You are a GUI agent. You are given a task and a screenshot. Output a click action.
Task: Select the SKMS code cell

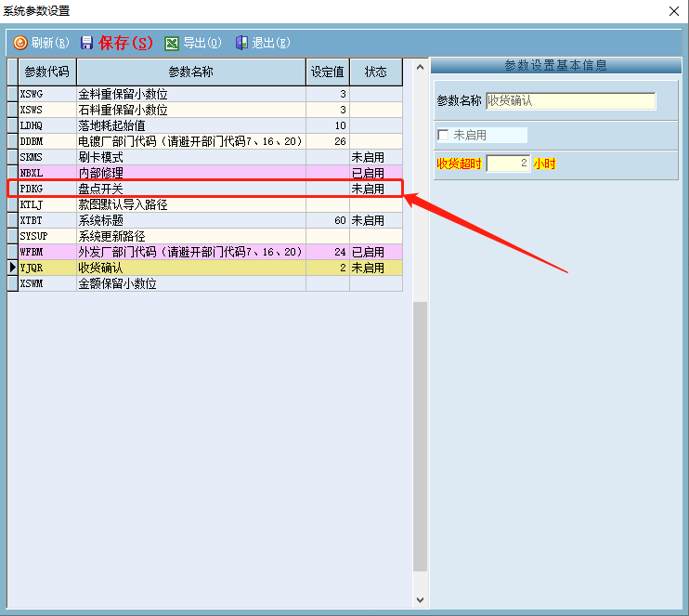click(47, 157)
